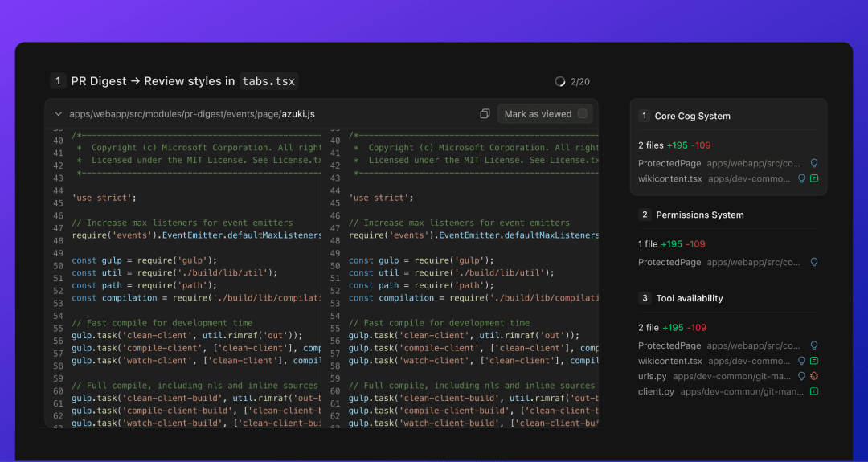This screenshot has height=462, width=868.
Task: Click the bug icon on urls.py row
Action: point(814,376)
